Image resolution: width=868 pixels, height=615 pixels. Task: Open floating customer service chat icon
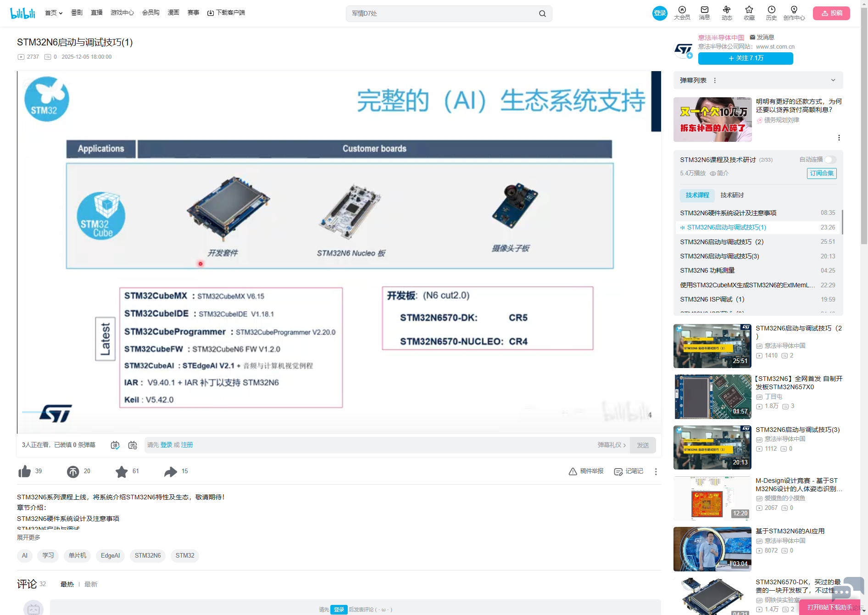coord(848,590)
